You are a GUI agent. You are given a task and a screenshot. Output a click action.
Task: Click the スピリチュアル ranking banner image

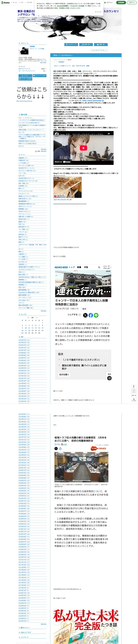pyautogui.click(x=67, y=187)
